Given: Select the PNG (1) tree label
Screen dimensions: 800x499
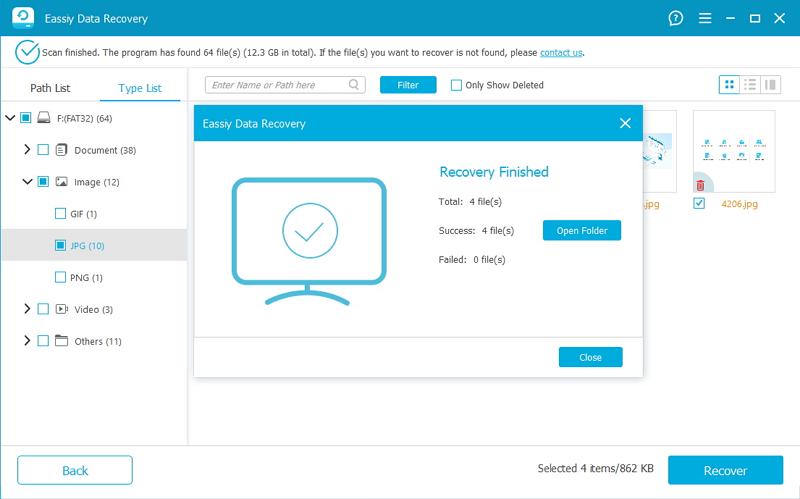Looking at the screenshot, I should point(86,278).
